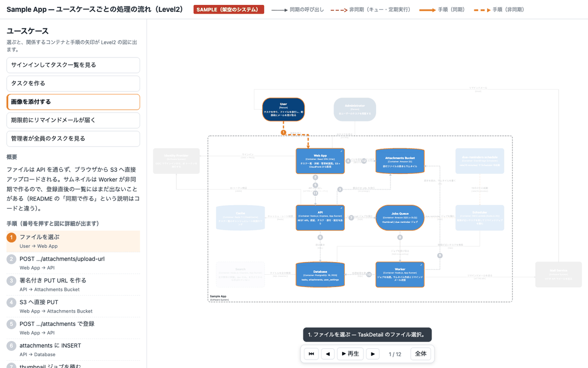
Task: Open step S3 へ直接 PUT
Action: 73,307
